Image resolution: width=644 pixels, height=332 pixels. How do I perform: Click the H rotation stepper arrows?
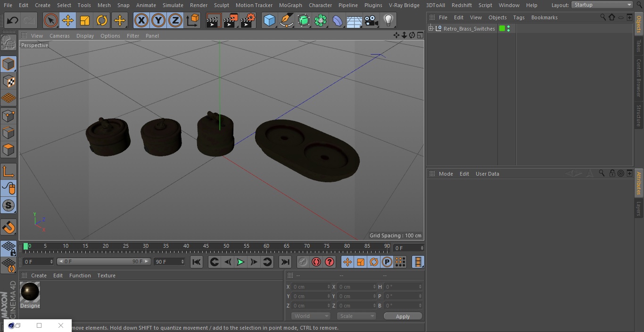coord(420,287)
